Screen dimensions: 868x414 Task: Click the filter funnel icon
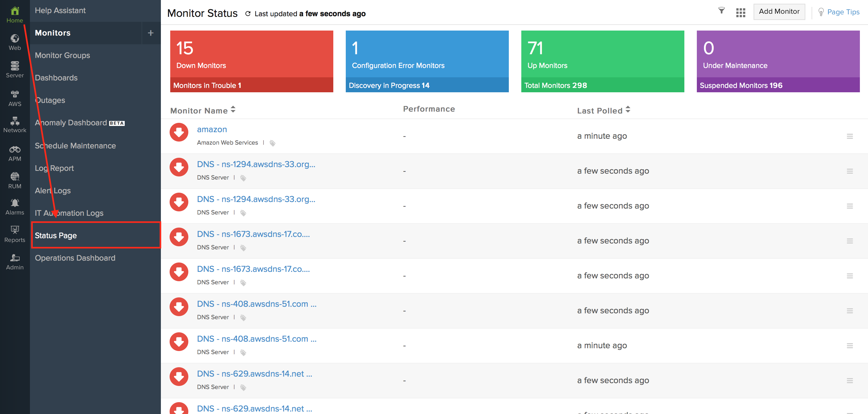(721, 11)
